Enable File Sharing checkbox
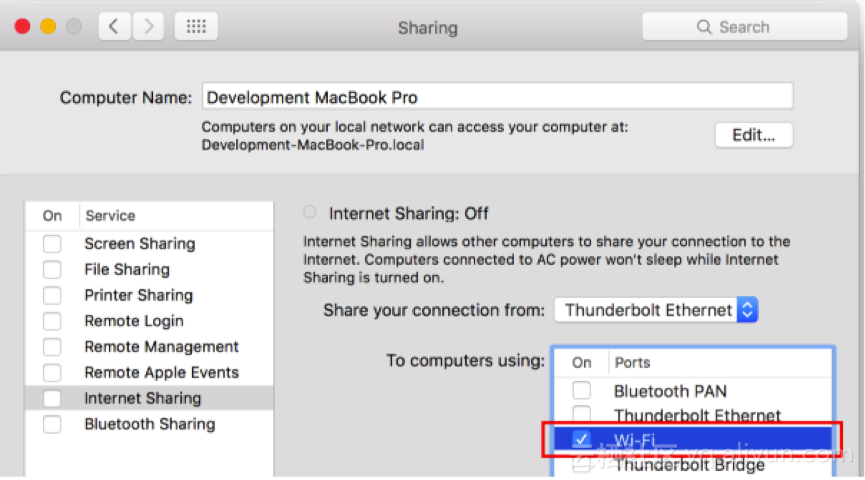865x480 pixels. pyautogui.click(x=52, y=270)
